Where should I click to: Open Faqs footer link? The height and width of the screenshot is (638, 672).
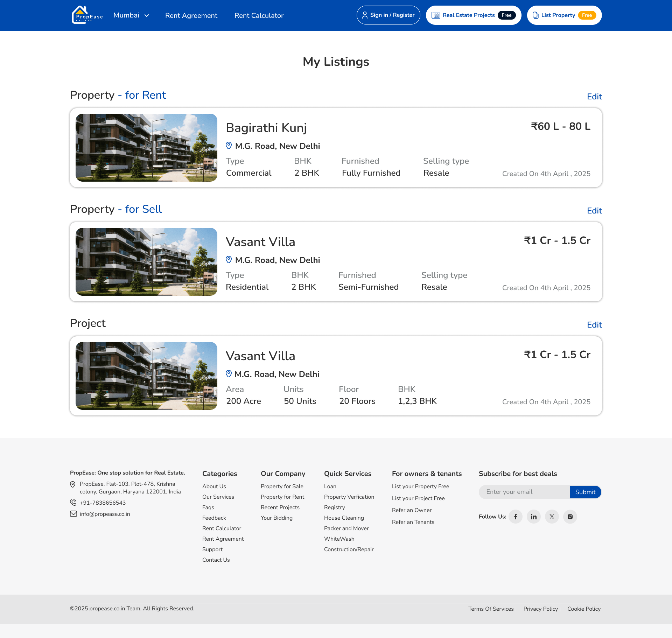(208, 507)
